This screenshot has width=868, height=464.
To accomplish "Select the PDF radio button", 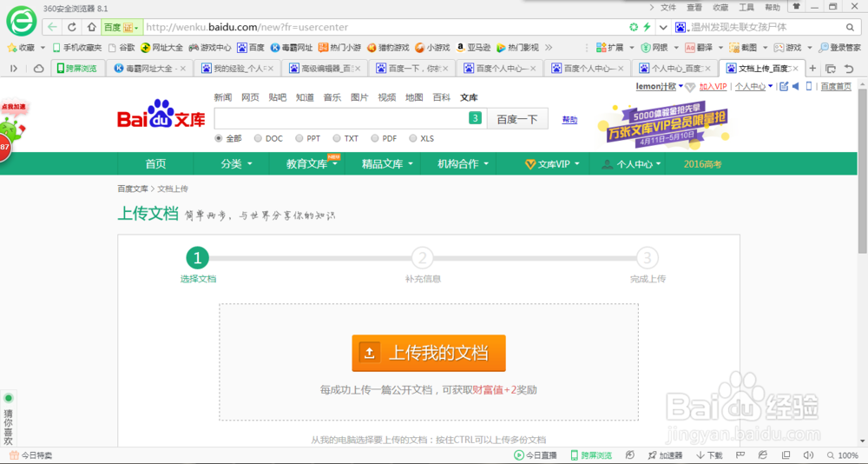I will point(375,138).
